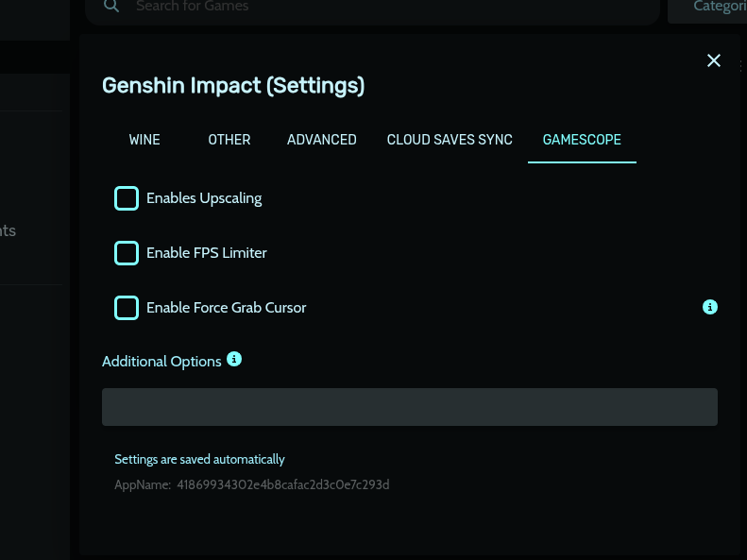Click into the Additional Options text box
This screenshot has height=560, width=747.
(x=410, y=407)
